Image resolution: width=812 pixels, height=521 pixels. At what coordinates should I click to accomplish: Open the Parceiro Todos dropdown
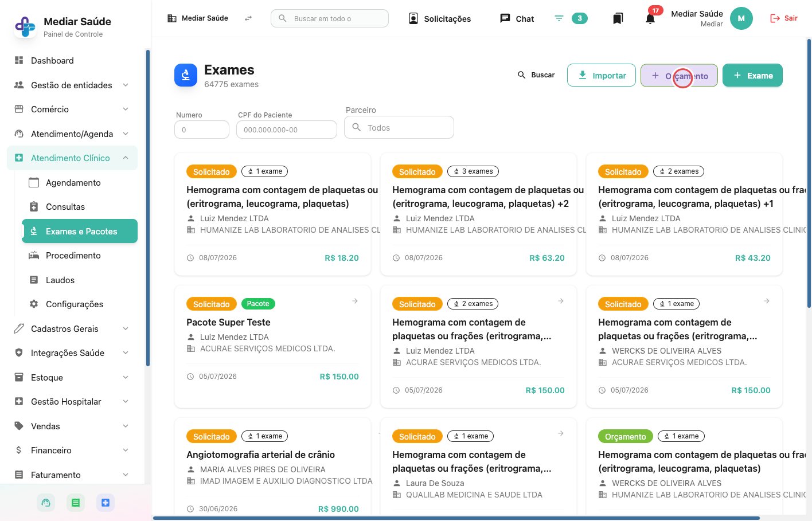pyautogui.click(x=399, y=127)
